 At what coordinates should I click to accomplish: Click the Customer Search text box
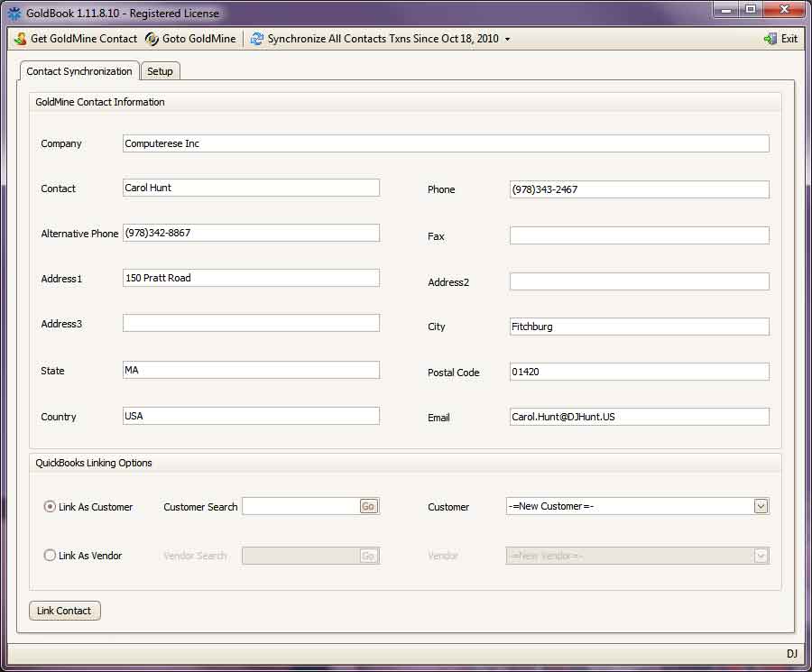(300, 506)
